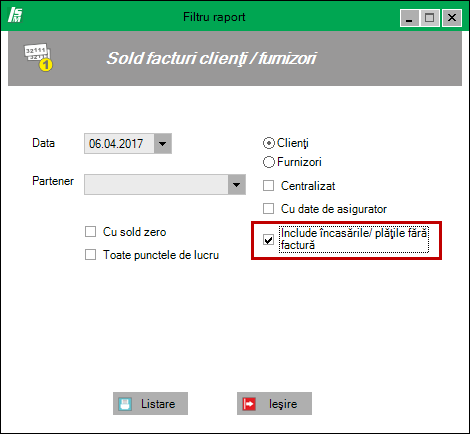Check Toate punctele de lucru option
The image size is (470, 434).
(90, 255)
